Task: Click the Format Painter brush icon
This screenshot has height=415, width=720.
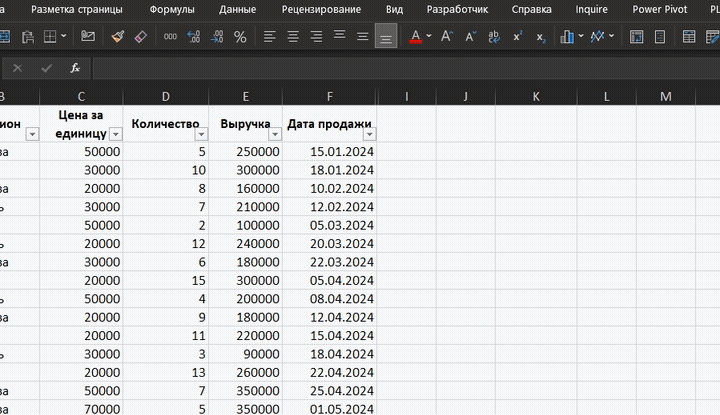Action: tap(118, 36)
